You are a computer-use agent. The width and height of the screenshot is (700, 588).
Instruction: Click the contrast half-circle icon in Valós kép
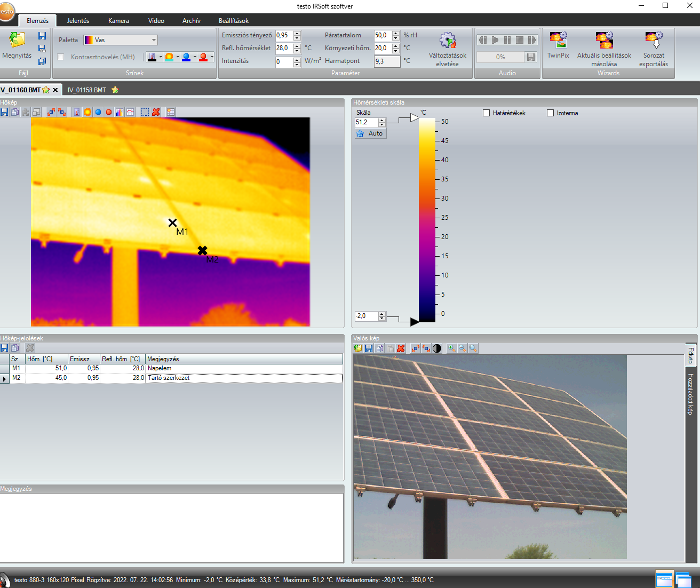pos(437,348)
